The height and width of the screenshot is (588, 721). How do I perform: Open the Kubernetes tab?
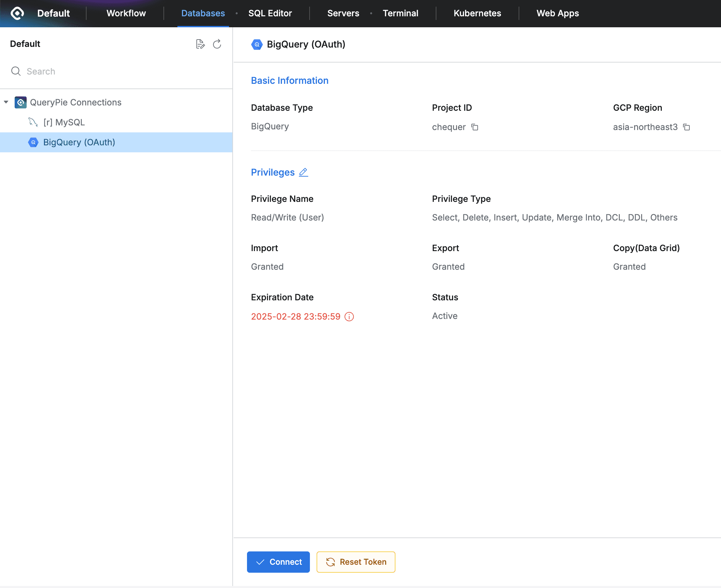point(477,13)
